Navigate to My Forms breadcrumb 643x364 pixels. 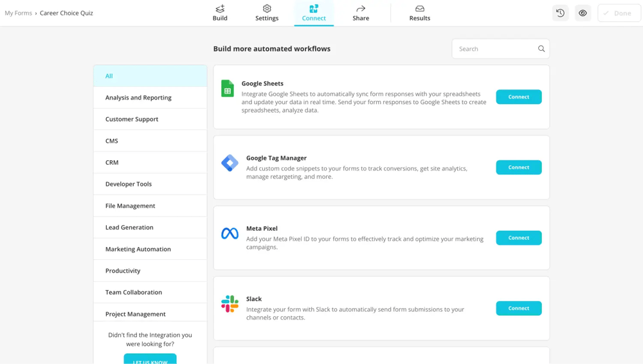[18, 13]
